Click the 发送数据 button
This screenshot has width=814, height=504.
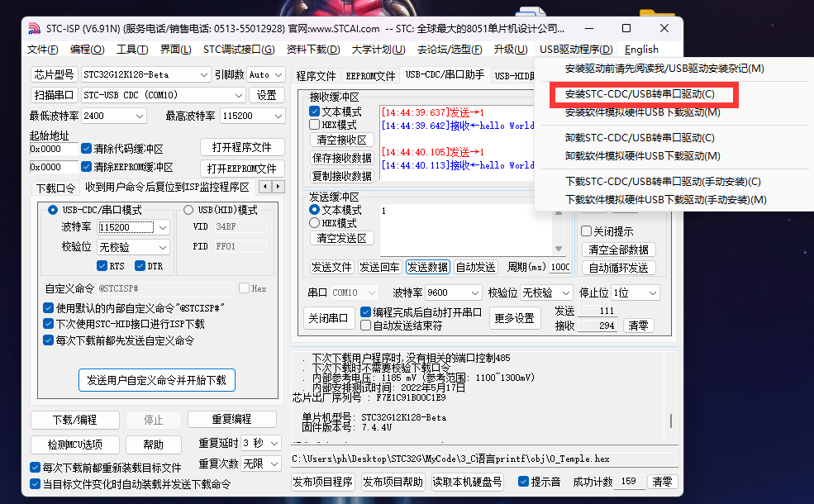coord(428,267)
